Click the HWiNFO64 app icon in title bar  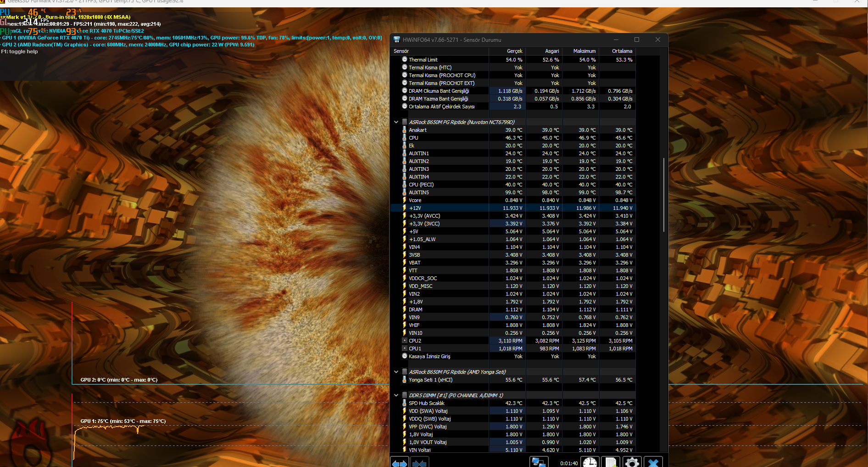click(397, 39)
